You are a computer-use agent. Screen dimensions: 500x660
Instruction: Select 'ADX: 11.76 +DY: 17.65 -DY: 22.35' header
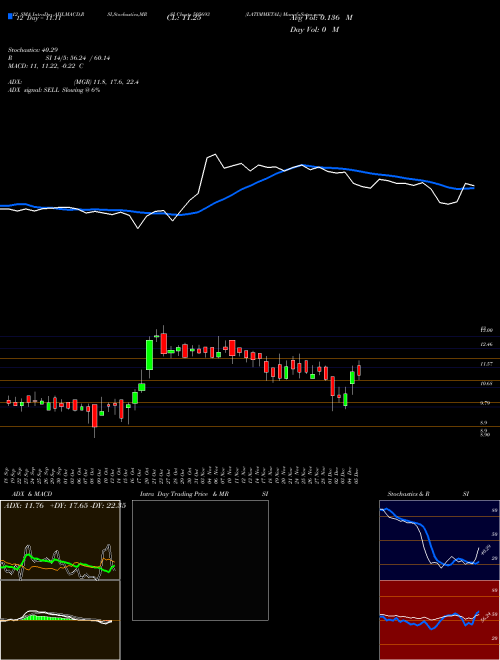(x=65, y=506)
